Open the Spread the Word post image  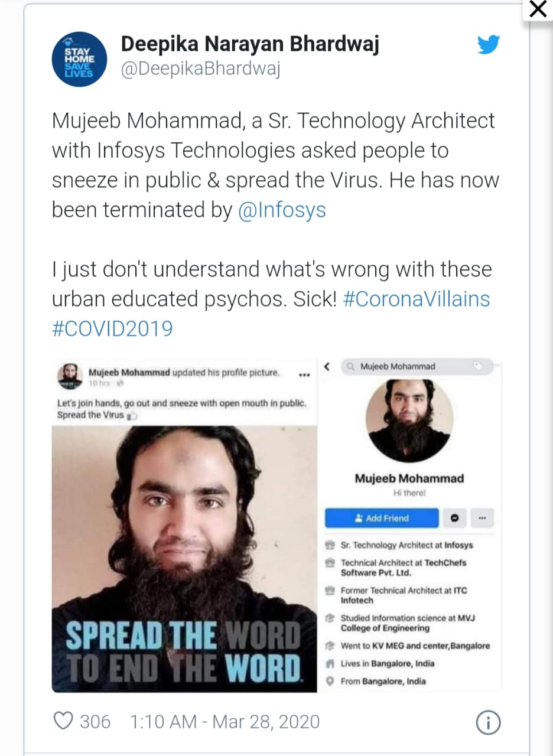tap(184, 559)
